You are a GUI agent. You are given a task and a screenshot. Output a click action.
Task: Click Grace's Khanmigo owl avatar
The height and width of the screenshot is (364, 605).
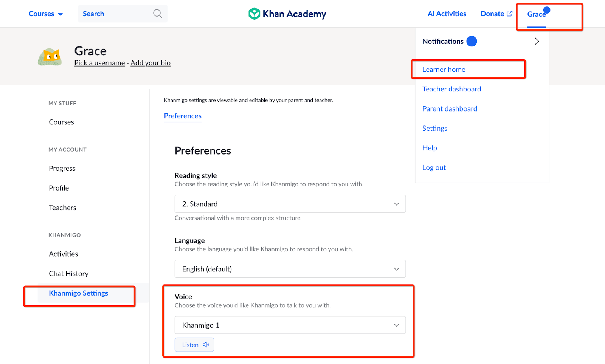tap(50, 56)
